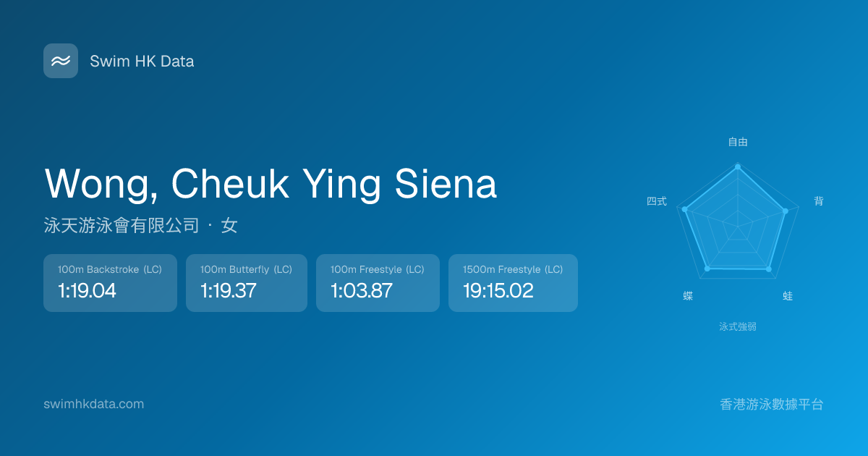Click the 香港游泳數據平台 footer text
The width and height of the screenshot is (868, 456).
point(772,404)
